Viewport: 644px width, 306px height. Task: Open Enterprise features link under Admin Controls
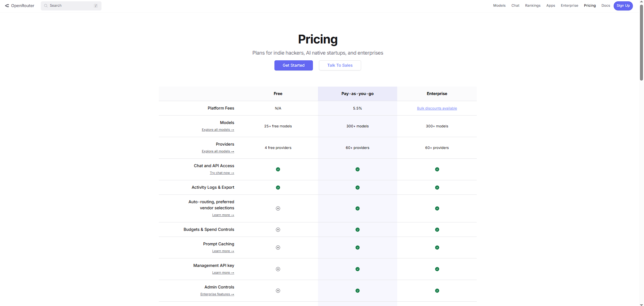pos(217,294)
